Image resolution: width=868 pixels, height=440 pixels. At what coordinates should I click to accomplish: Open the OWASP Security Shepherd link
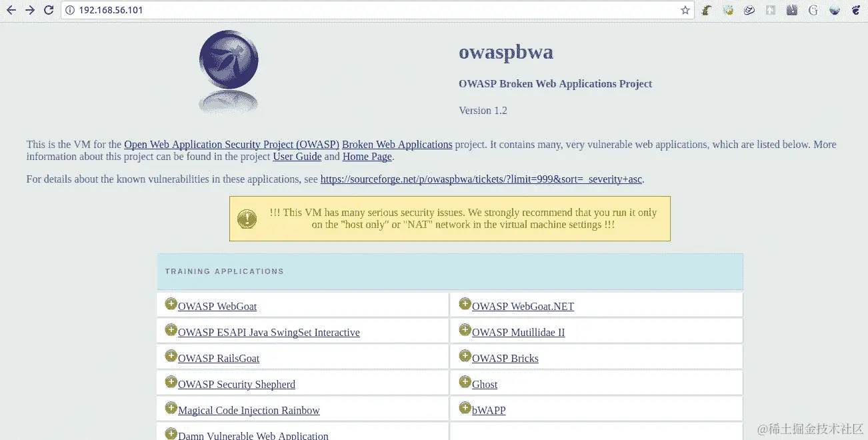coord(237,385)
